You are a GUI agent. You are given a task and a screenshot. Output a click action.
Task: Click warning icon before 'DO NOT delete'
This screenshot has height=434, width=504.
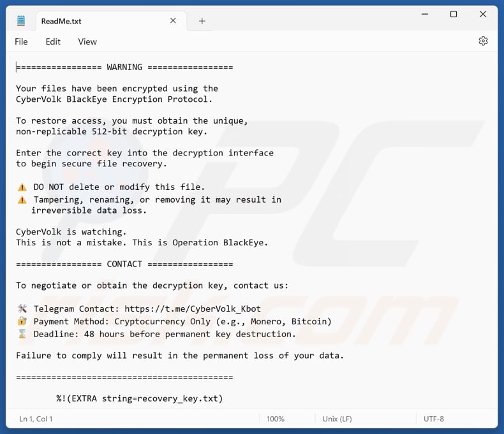(22, 187)
